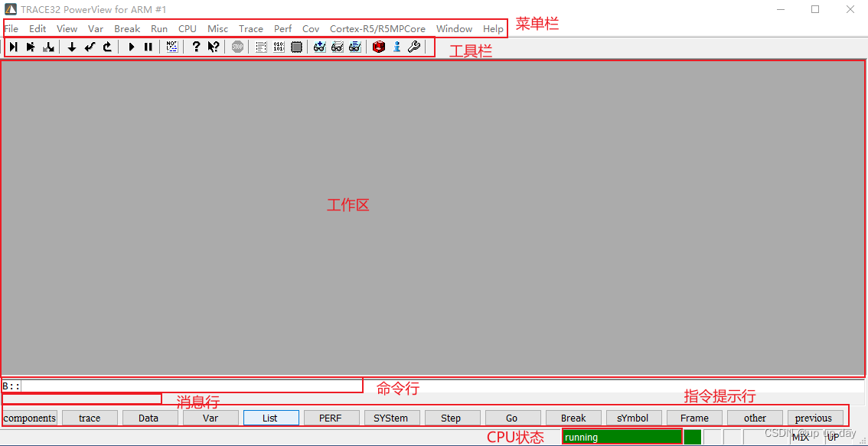Click the blue info toolbar icon
The width and height of the screenshot is (868, 446).
coord(396,47)
